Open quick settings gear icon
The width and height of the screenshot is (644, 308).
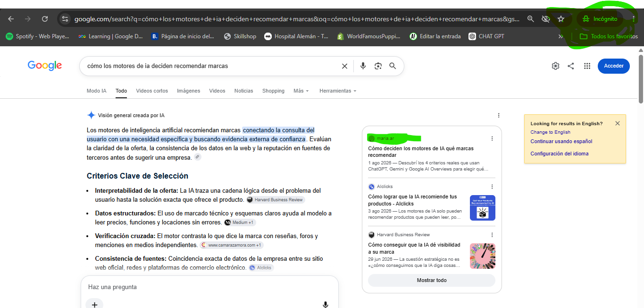click(555, 66)
